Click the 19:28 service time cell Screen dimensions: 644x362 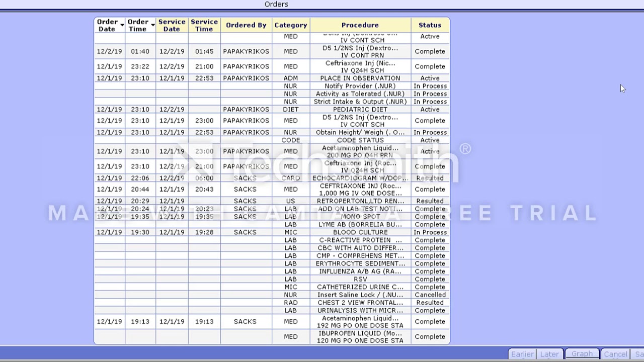coord(204,232)
